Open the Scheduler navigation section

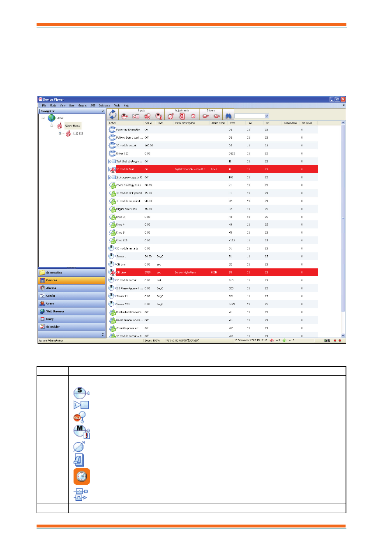pyautogui.click(x=72, y=327)
